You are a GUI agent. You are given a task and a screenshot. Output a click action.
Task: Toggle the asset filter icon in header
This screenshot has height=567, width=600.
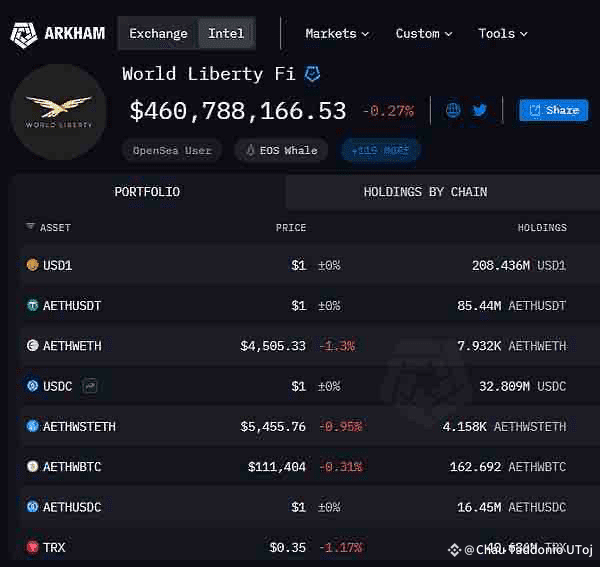point(30,226)
